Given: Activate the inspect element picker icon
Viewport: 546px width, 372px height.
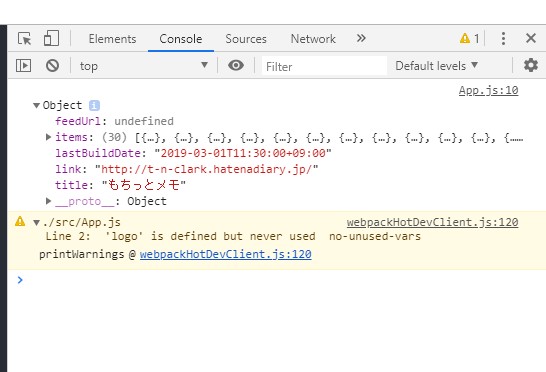Looking at the screenshot, I should point(24,38).
